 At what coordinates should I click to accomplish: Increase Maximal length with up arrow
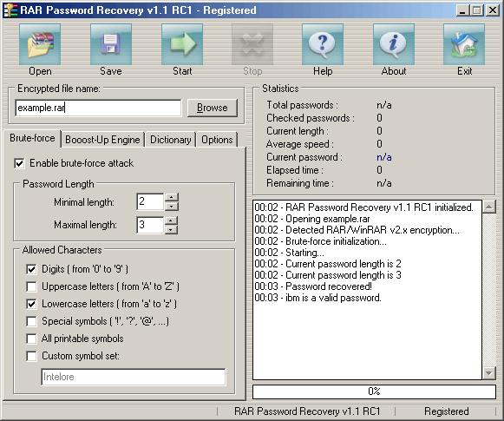point(172,220)
